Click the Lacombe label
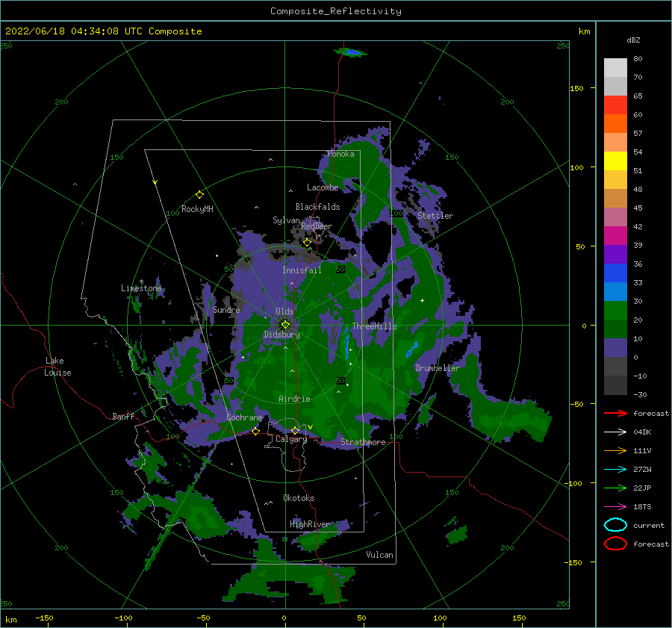672x628 pixels. [x=323, y=187]
